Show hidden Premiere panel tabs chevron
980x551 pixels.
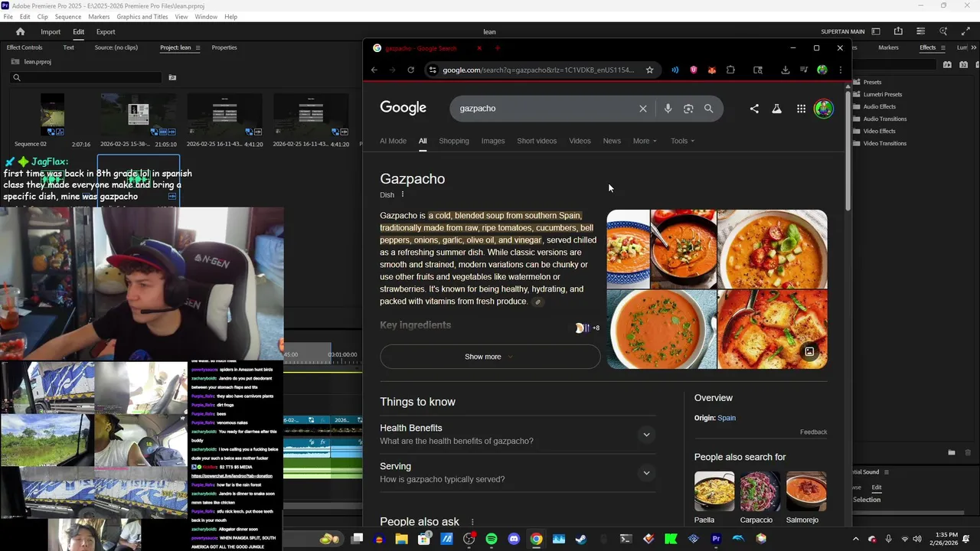point(972,47)
